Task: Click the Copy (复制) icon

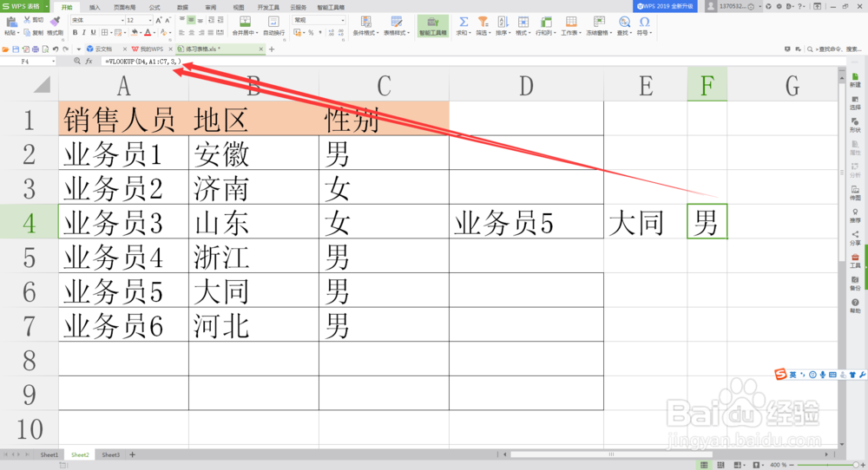Action: click(x=27, y=33)
